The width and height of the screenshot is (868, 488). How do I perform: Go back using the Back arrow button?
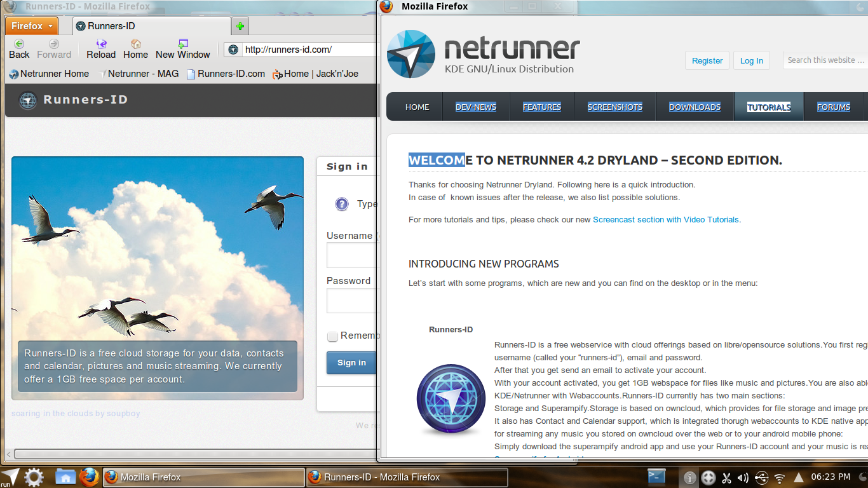pyautogui.click(x=19, y=49)
